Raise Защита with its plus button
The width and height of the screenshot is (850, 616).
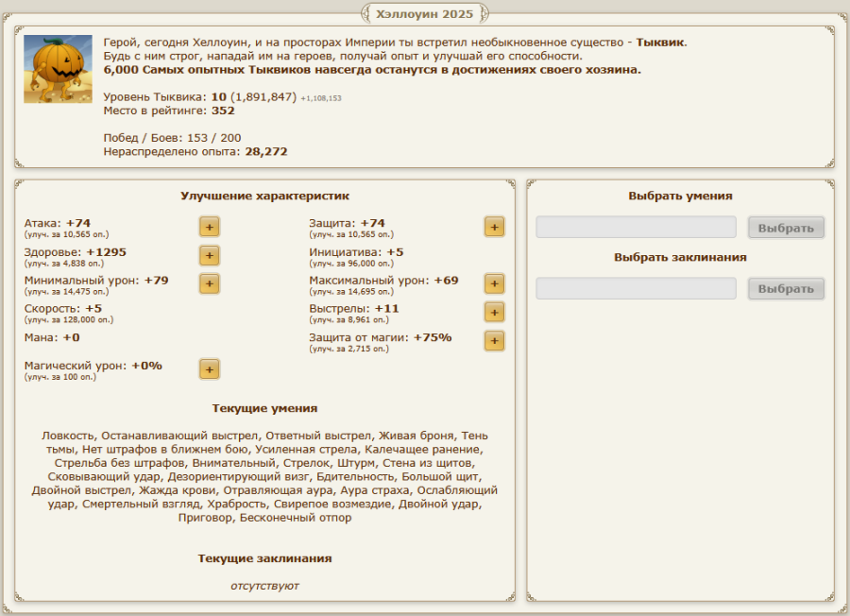click(x=494, y=227)
